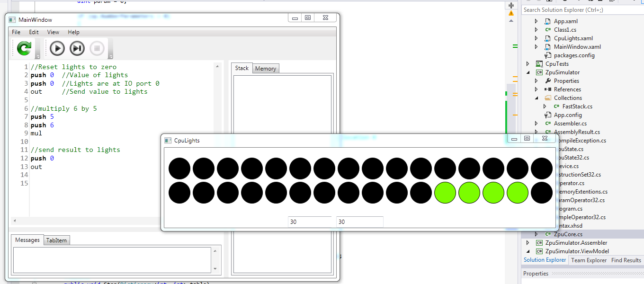
Task: Click the editor split-view handle icon
Action: pyautogui.click(x=511, y=5)
